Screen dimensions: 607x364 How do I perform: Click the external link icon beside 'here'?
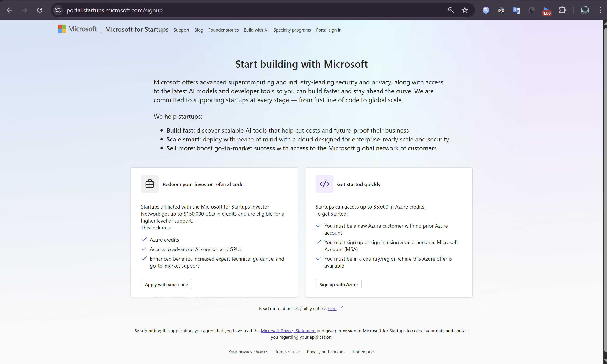click(x=341, y=308)
